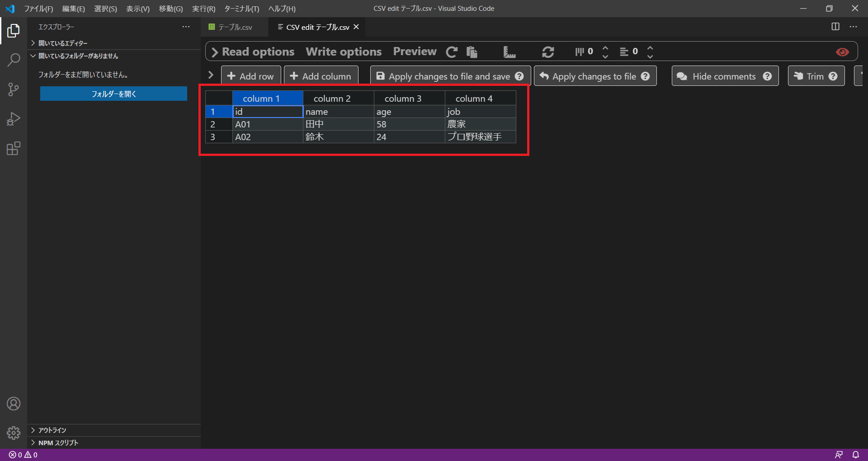Image resolution: width=868 pixels, height=461 pixels.
Task: Decrease the fixed columns count
Action: pyautogui.click(x=605, y=56)
